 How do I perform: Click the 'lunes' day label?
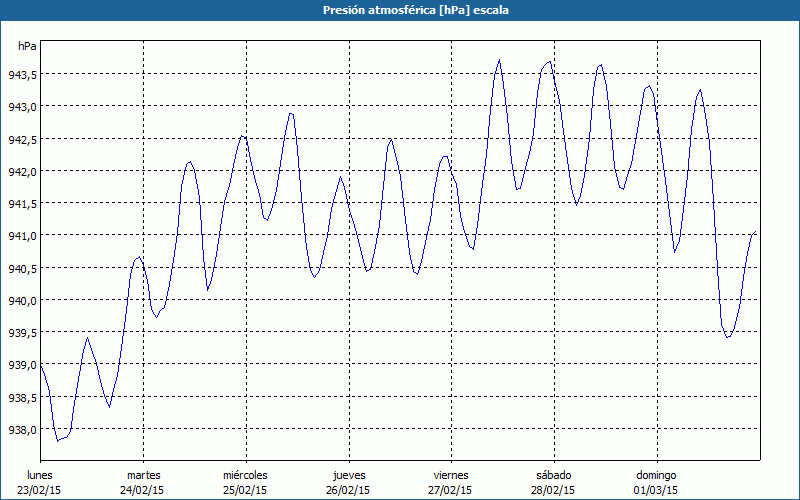click(x=40, y=474)
